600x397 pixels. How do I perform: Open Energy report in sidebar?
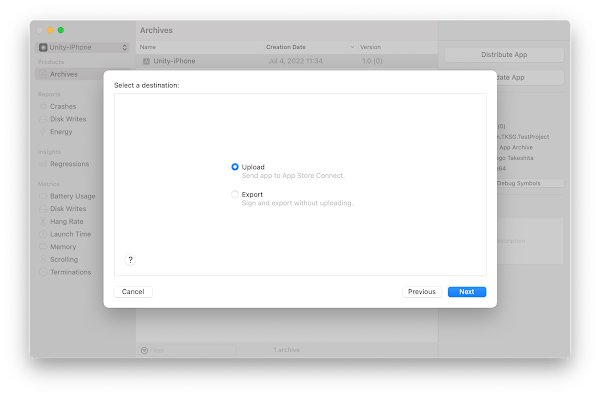tap(61, 132)
